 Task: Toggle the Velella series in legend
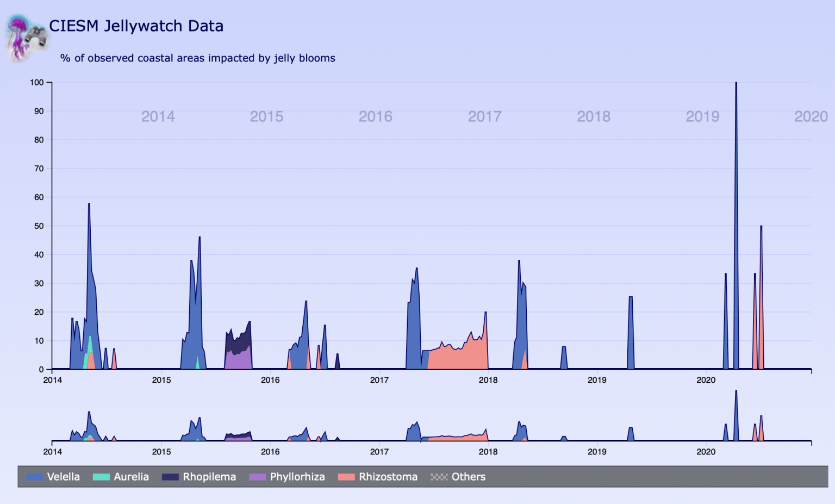coord(53,477)
